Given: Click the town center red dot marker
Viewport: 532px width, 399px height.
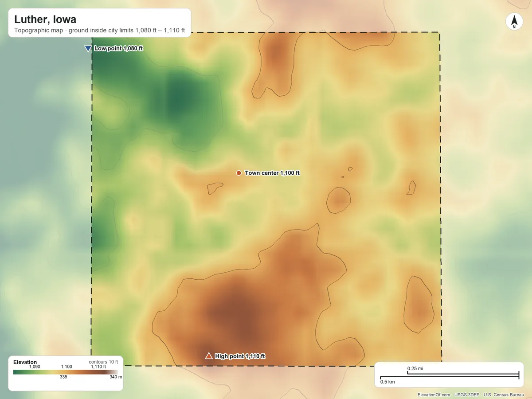Looking at the screenshot, I should [239, 173].
